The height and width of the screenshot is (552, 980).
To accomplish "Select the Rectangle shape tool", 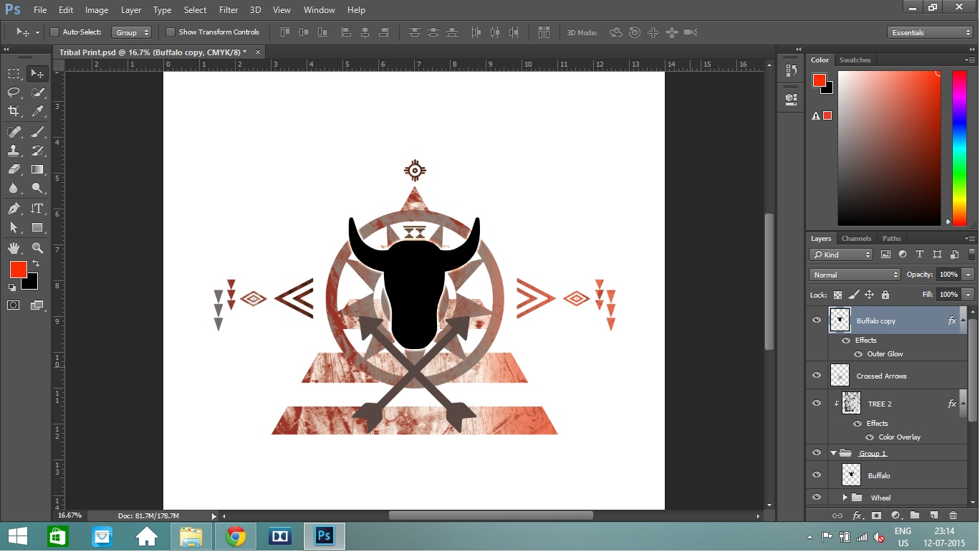I will click(37, 228).
